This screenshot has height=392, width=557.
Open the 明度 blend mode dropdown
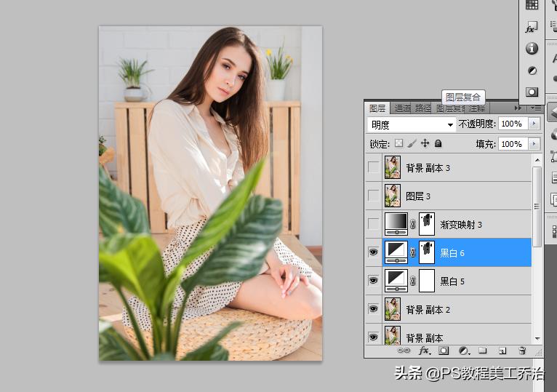[x=412, y=125]
